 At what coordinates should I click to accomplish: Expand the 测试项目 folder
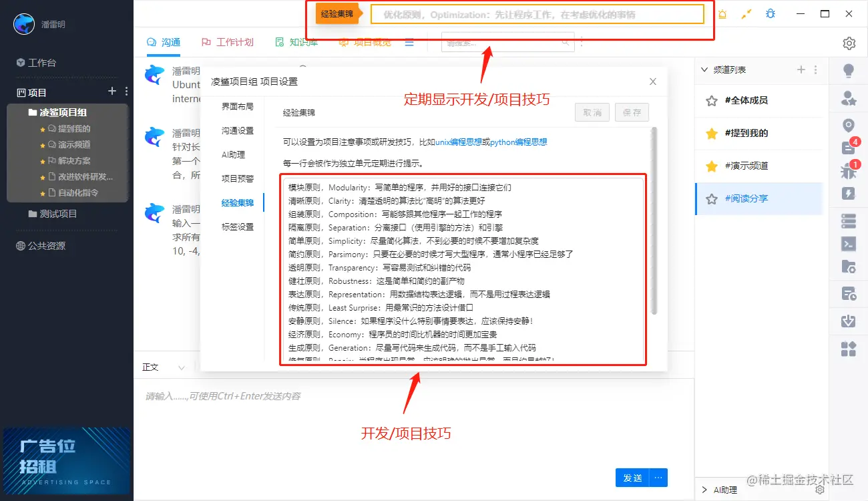point(53,214)
